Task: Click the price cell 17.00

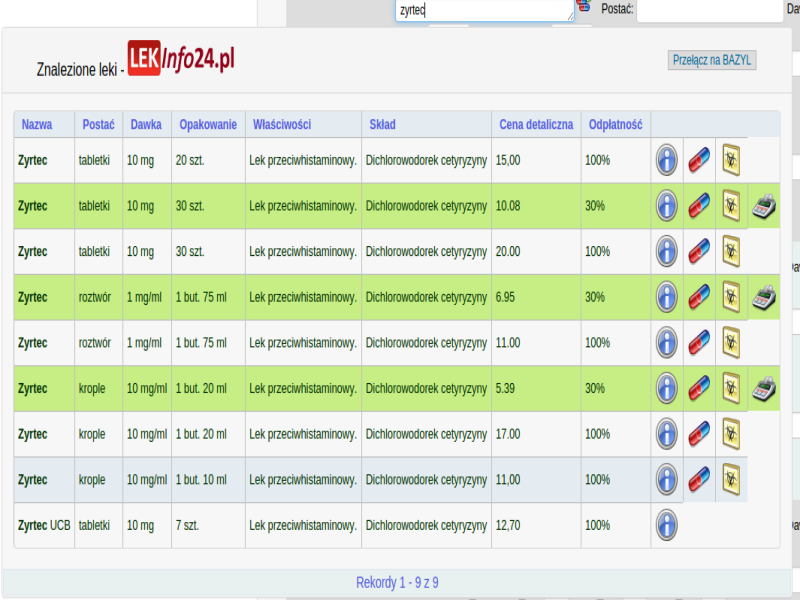Action: 536,434
